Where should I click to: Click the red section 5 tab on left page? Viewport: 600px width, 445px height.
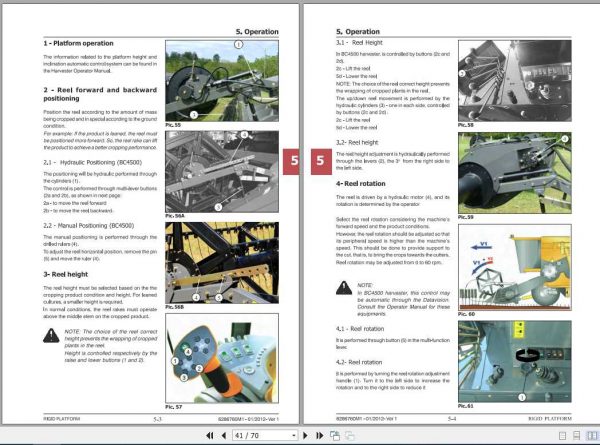pyautogui.click(x=291, y=161)
